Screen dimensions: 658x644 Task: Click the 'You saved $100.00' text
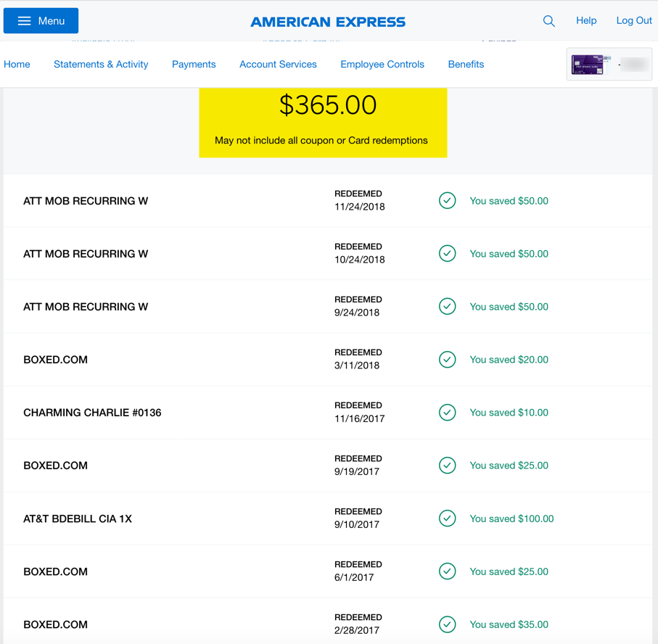click(511, 519)
